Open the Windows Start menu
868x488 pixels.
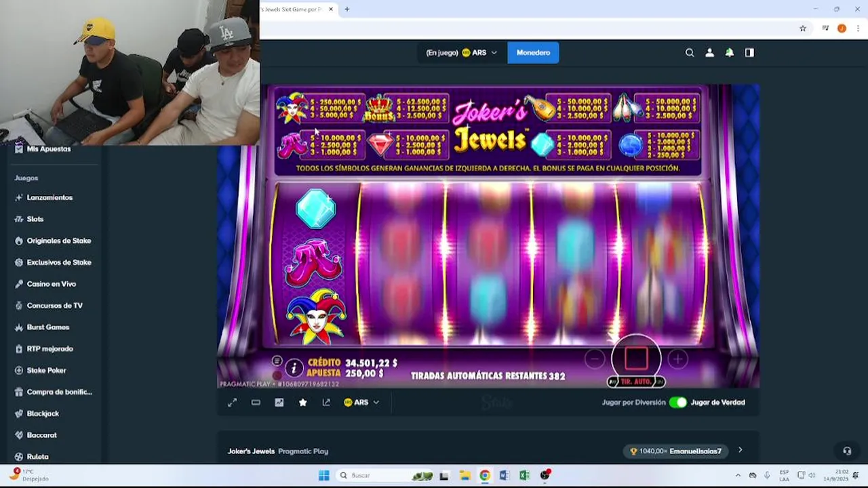pos(323,476)
